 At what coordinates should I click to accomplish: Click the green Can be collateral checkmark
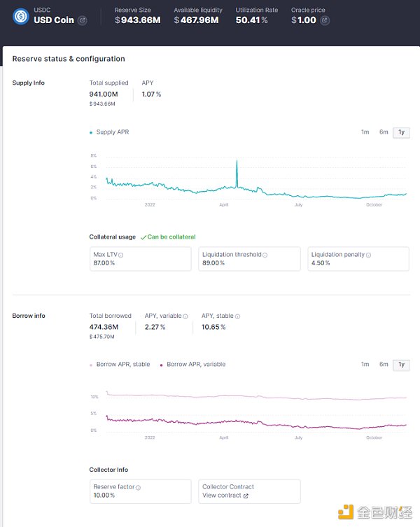point(143,237)
